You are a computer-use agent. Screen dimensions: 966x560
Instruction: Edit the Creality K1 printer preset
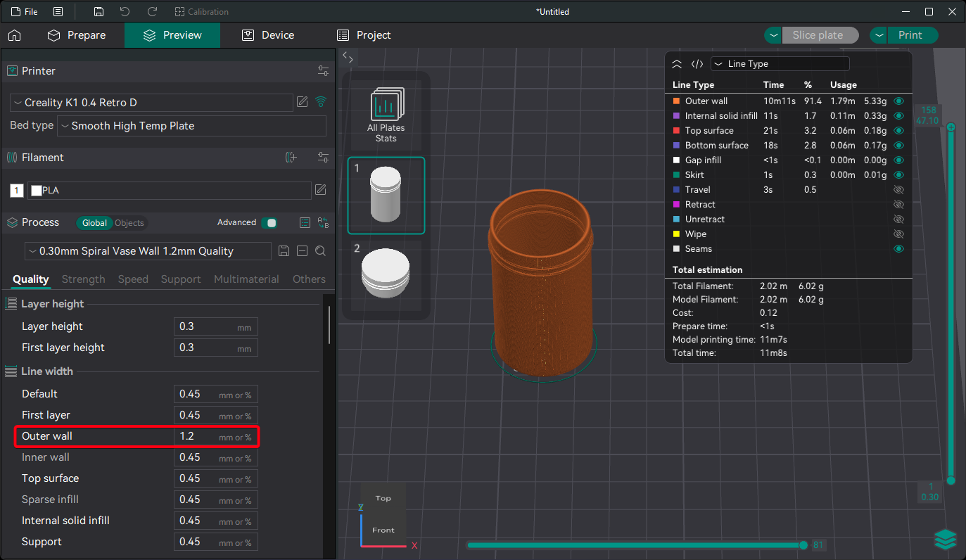(303, 102)
